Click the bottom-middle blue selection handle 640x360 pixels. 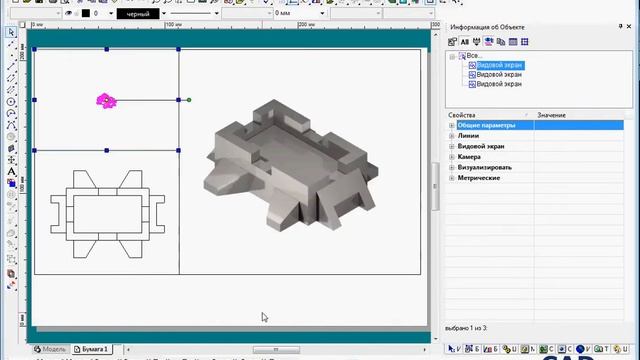(x=107, y=151)
